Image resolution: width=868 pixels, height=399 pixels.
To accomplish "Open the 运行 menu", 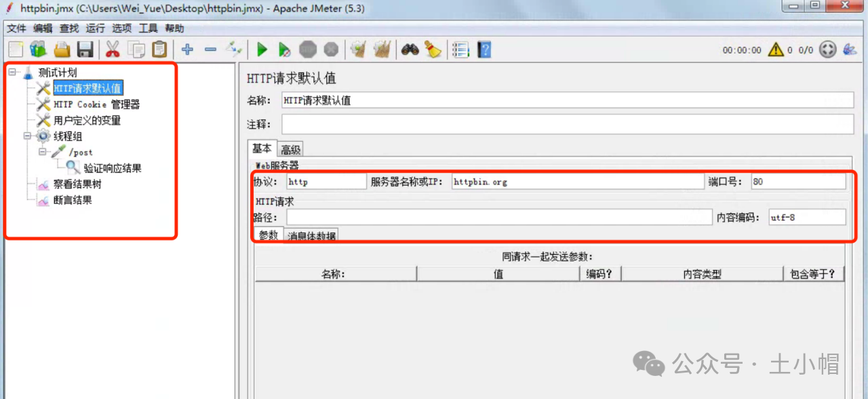I will (96, 28).
